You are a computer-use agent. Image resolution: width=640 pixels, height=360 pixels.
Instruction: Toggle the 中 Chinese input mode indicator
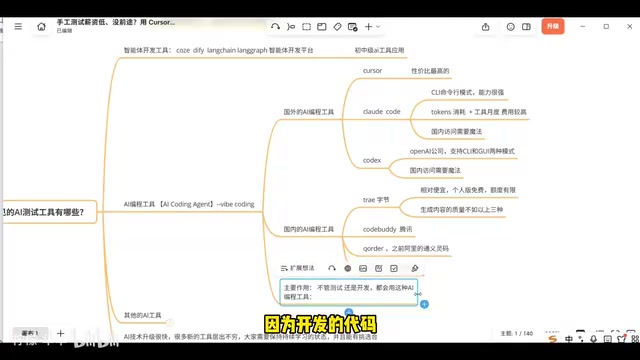point(569,339)
